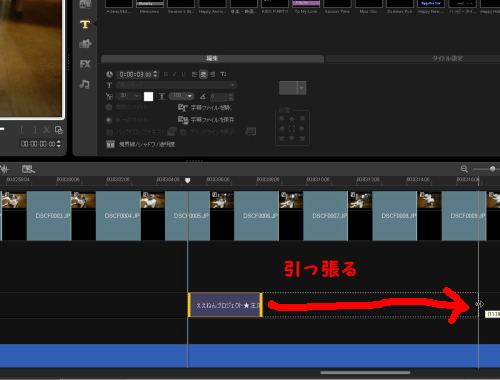
Task: Click the timeline zoom slider handle
Action: 493,169
